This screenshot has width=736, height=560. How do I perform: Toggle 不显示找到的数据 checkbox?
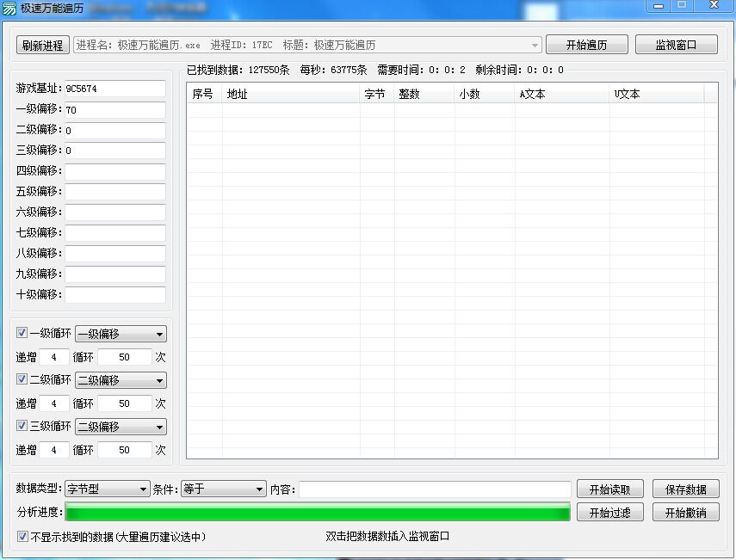tap(22, 536)
